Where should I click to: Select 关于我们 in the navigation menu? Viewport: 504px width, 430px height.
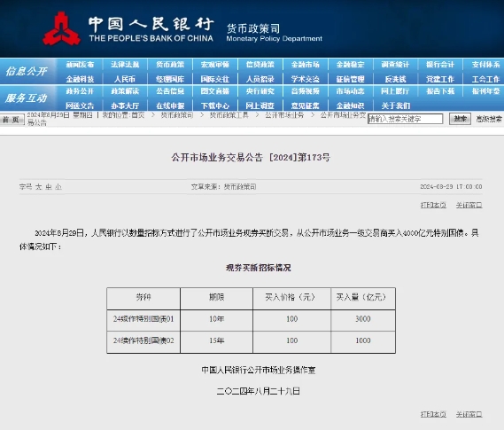(396, 106)
